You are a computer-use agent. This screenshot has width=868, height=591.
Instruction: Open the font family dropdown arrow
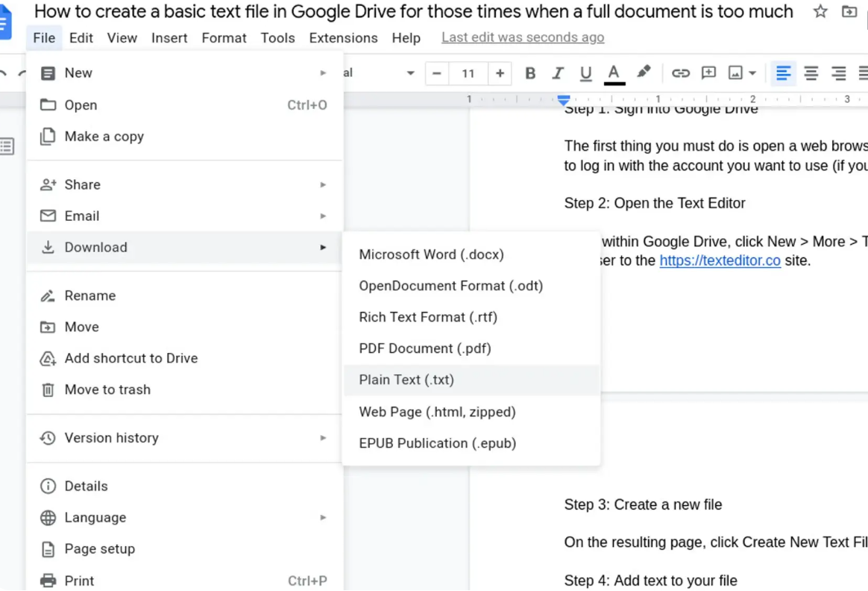410,73
